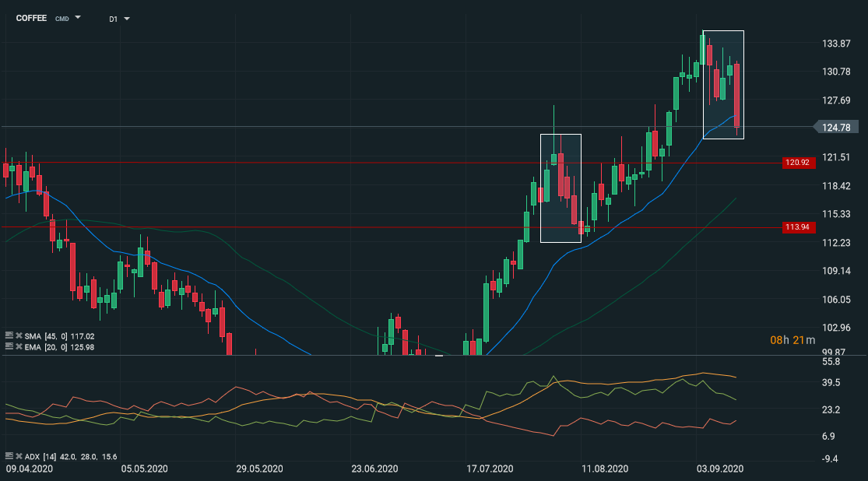The image size is (868, 481).
Task: Select the rectangle drawing near early August
Action: 561,188
